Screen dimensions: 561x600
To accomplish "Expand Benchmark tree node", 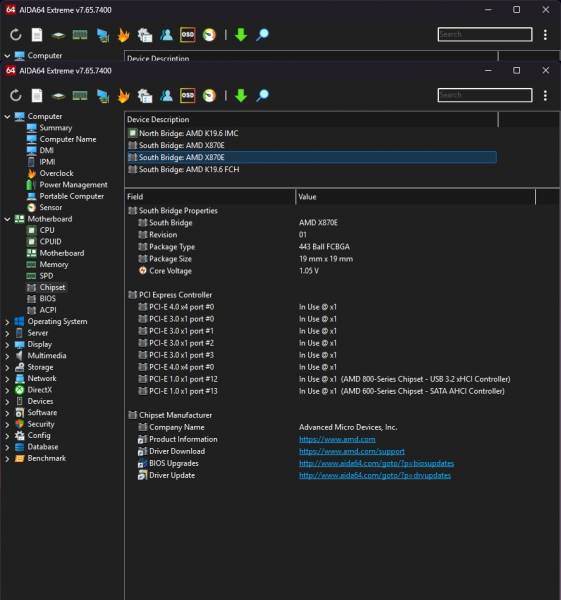I will click(x=7, y=458).
